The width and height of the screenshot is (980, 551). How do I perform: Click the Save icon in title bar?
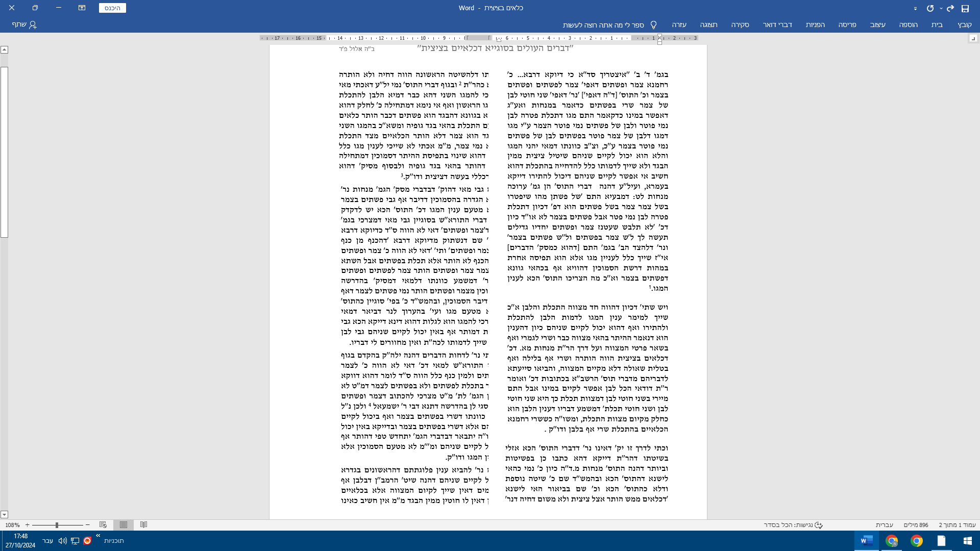(965, 8)
